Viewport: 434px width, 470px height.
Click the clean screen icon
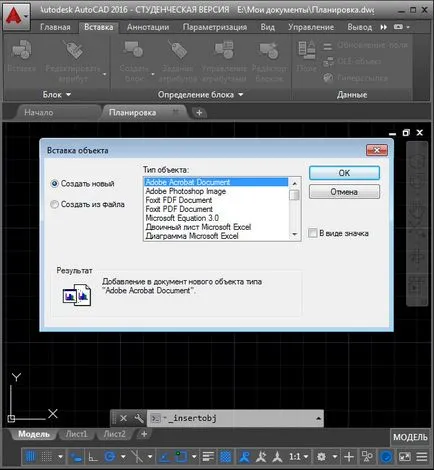(405, 457)
